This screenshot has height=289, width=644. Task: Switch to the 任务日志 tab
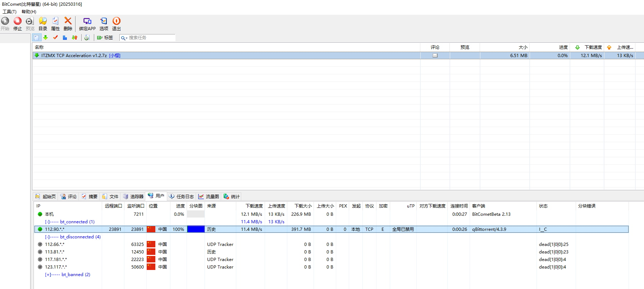pos(181,196)
